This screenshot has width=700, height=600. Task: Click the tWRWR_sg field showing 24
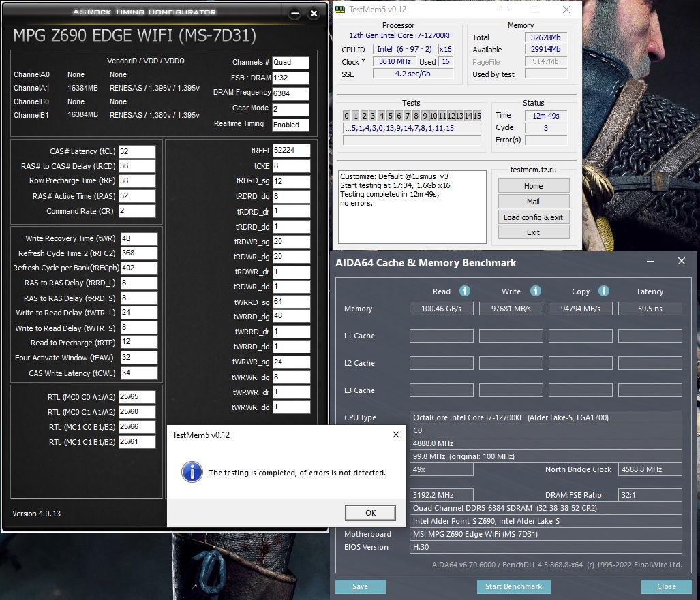click(291, 362)
